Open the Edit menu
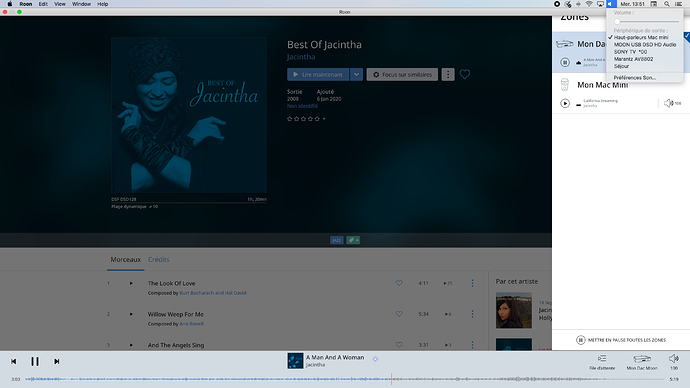Image resolution: width=690 pixels, height=388 pixels. [43, 4]
